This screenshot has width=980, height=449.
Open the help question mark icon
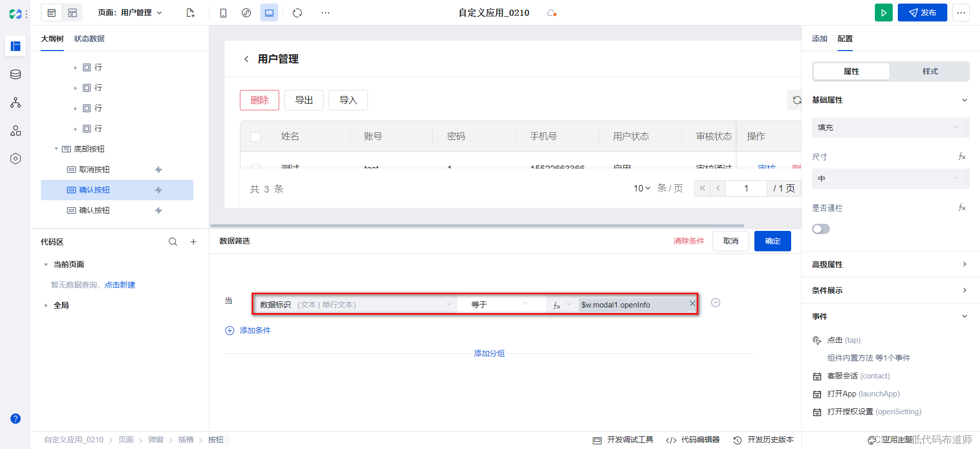(x=16, y=419)
